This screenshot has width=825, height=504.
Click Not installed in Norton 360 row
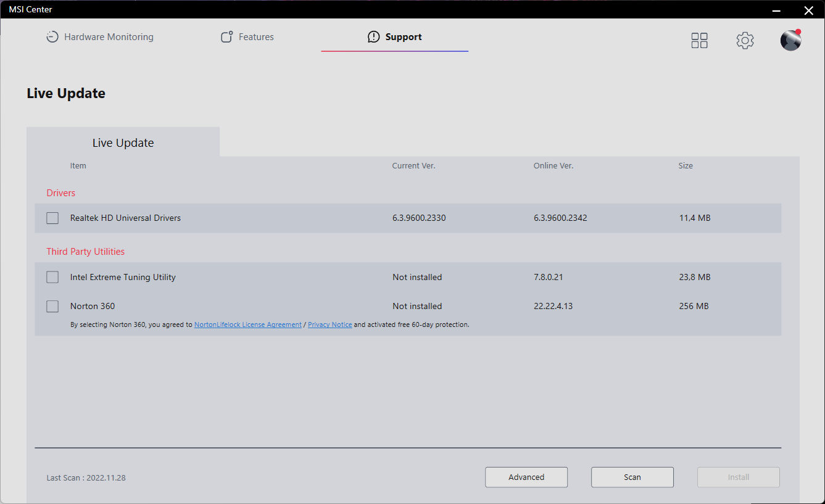tap(417, 306)
